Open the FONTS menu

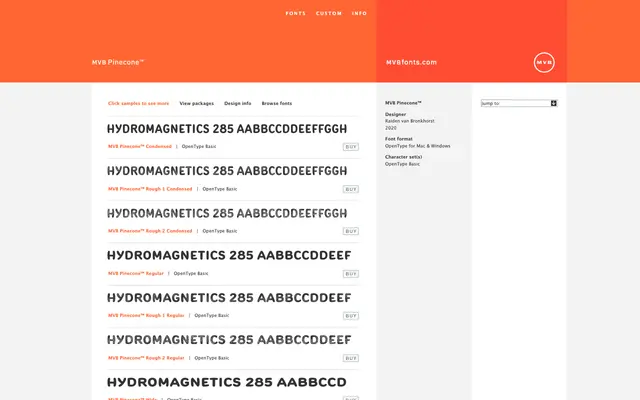tap(296, 13)
